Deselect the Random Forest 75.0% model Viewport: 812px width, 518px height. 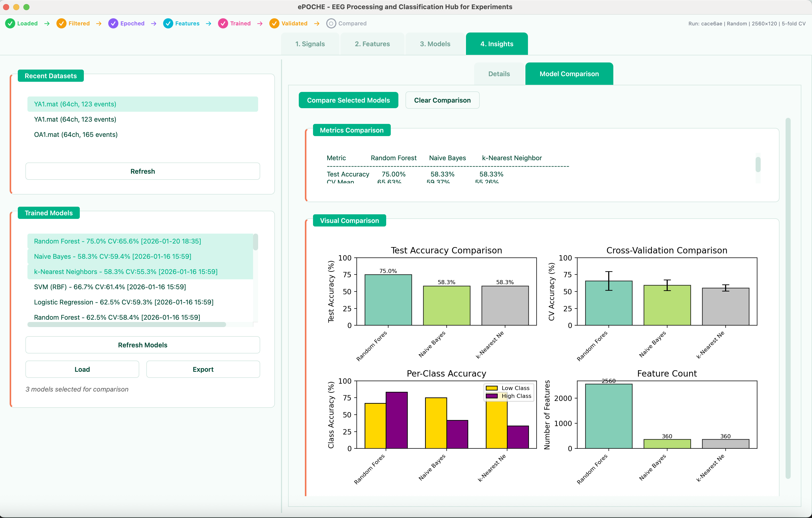pos(117,241)
